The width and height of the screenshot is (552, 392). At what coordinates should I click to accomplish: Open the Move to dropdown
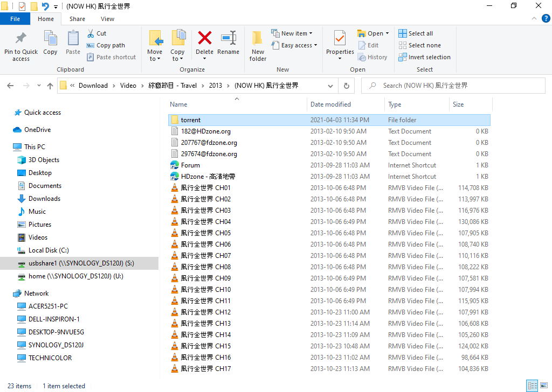pyautogui.click(x=155, y=55)
